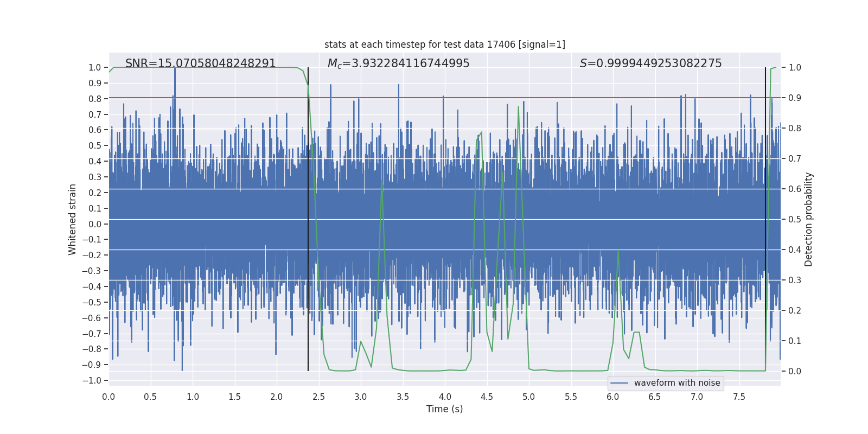Screen dimensions: 868x434
Task: Click the 'Whitened strain' y-axis label
Action: pos(73,219)
